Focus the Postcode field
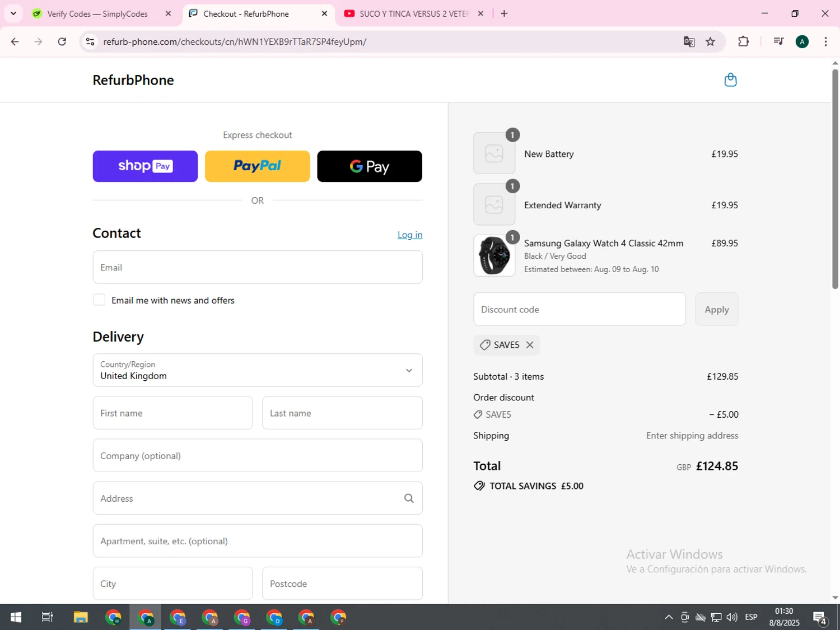 pyautogui.click(x=342, y=584)
